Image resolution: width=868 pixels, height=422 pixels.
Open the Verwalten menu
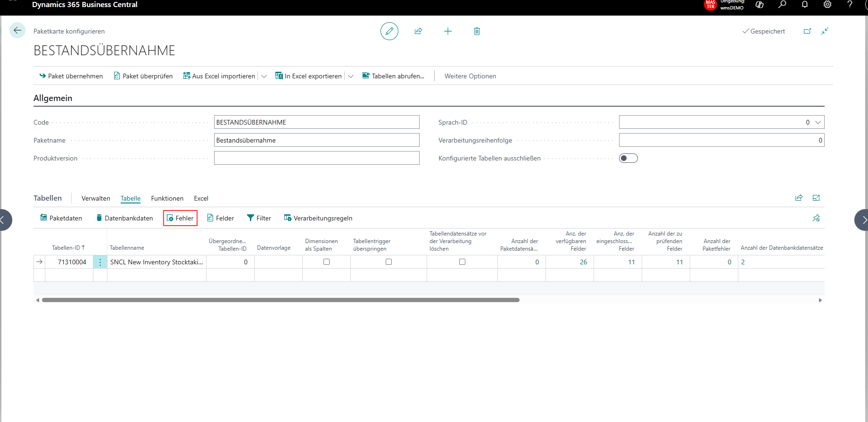pos(96,198)
